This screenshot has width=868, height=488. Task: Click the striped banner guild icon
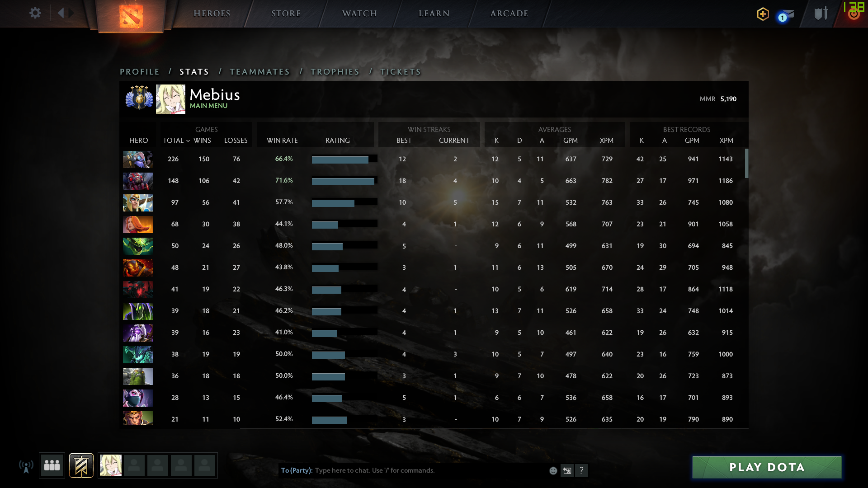tap(81, 465)
